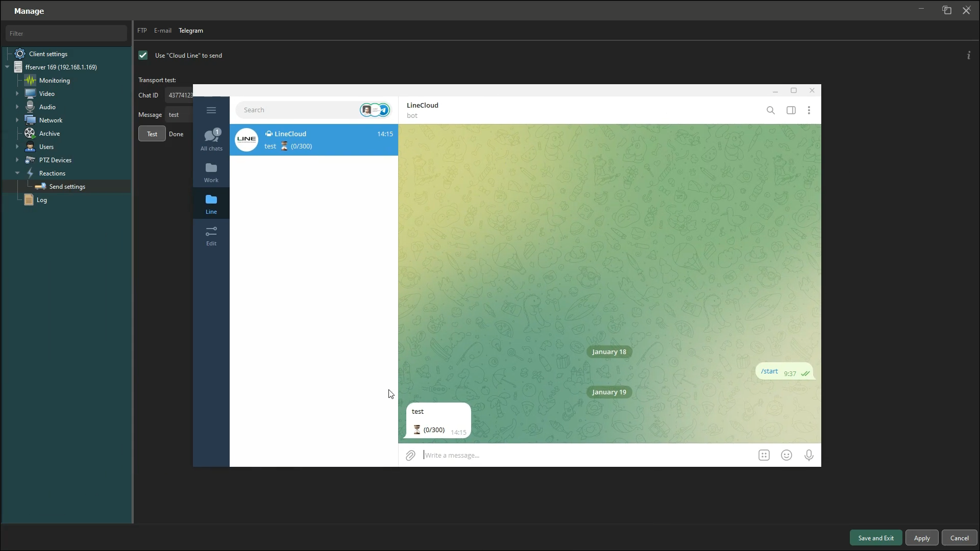Select Telegram tab
This screenshot has width=980, height=551.
click(x=191, y=31)
